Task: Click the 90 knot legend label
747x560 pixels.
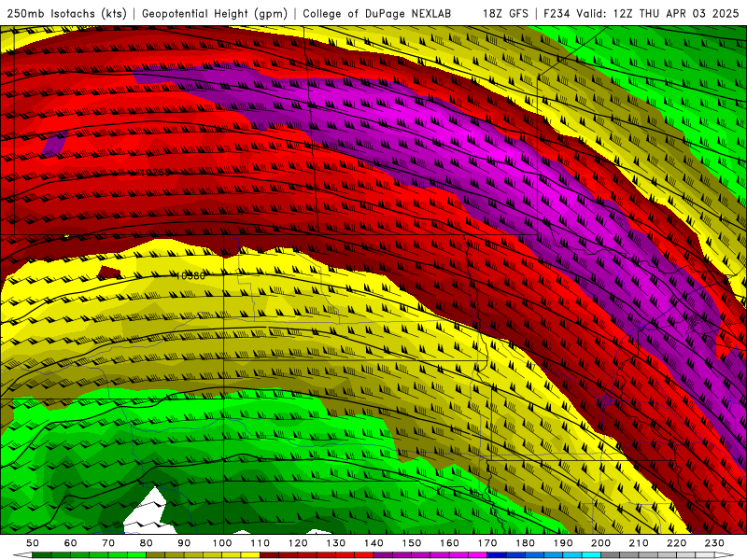Action: click(184, 543)
